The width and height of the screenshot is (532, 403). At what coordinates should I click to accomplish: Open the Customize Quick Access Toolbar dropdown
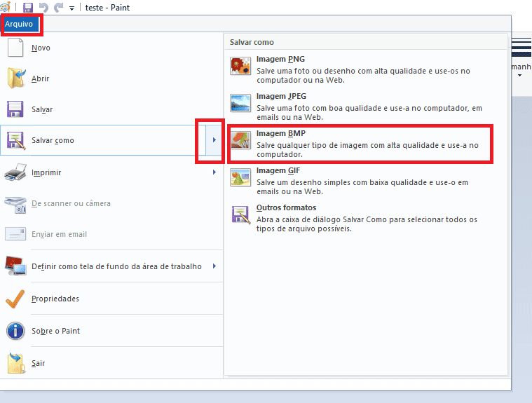[x=71, y=8]
